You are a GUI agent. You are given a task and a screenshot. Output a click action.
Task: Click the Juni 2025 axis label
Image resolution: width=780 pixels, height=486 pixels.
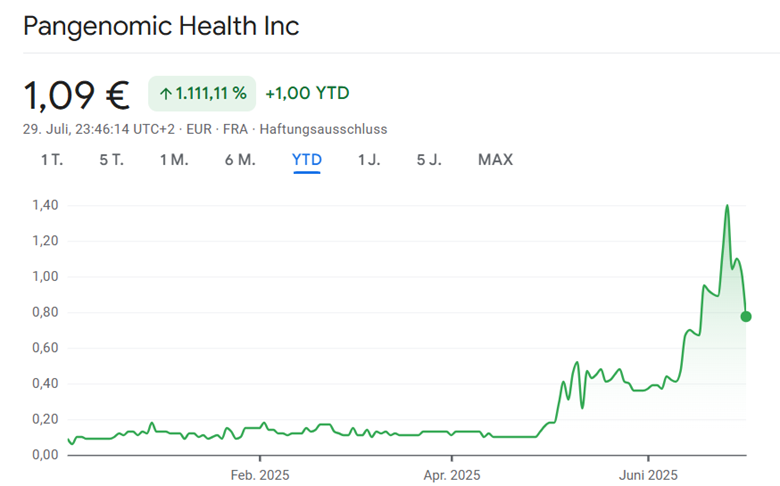pyautogui.click(x=648, y=474)
